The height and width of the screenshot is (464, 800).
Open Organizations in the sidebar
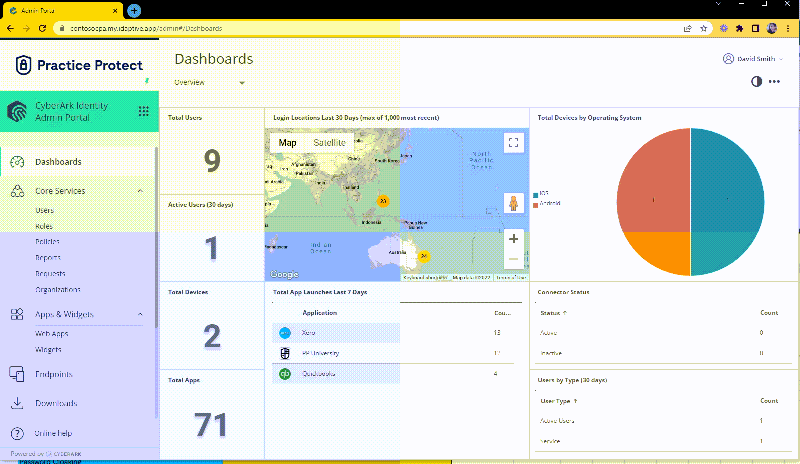point(58,289)
